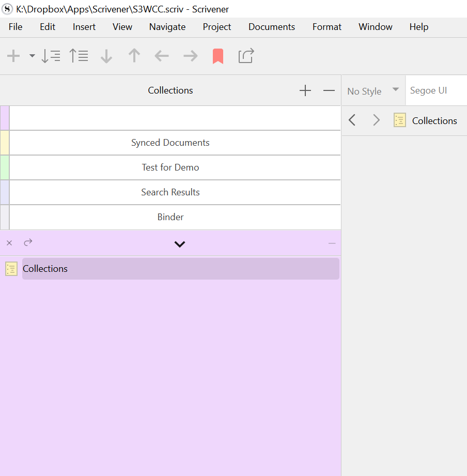Image resolution: width=467 pixels, height=476 pixels.
Task: Click the share/export toolbar icon
Action: pyautogui.click(x=246, y=56)
